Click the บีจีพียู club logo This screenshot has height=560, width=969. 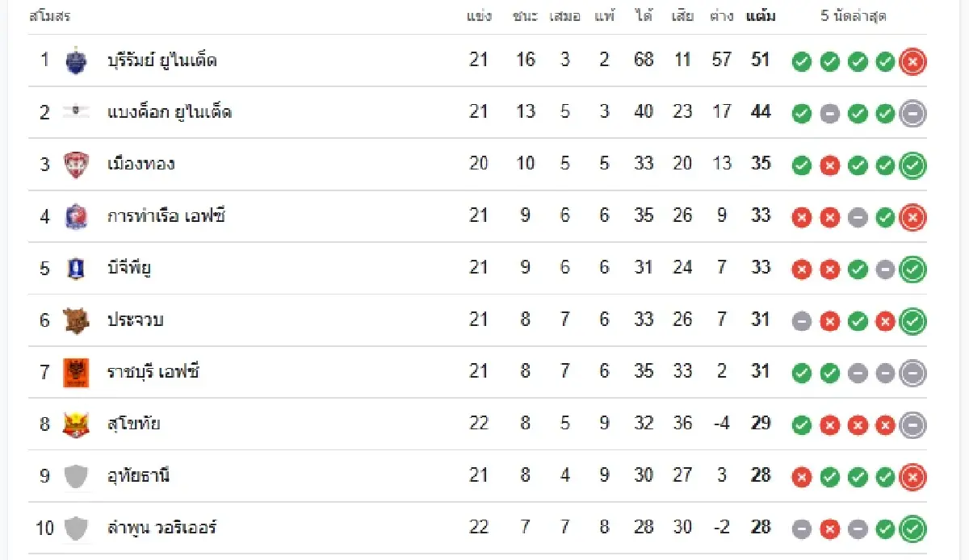click(x=76, y=269)
